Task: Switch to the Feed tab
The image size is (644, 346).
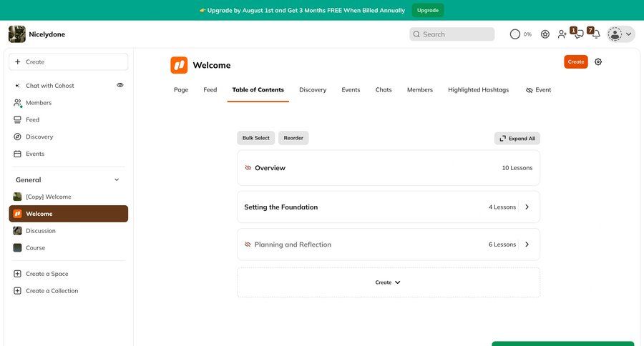Action: 210,90
